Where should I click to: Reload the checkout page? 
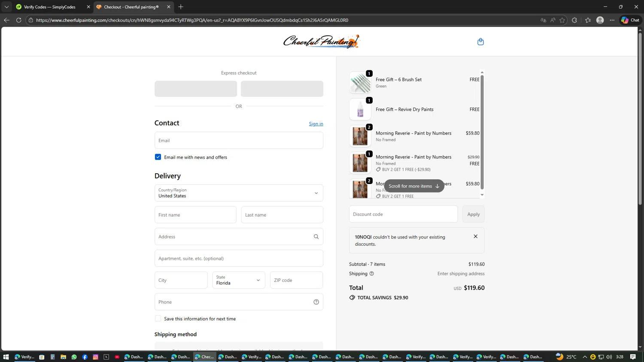coord(18,20)
